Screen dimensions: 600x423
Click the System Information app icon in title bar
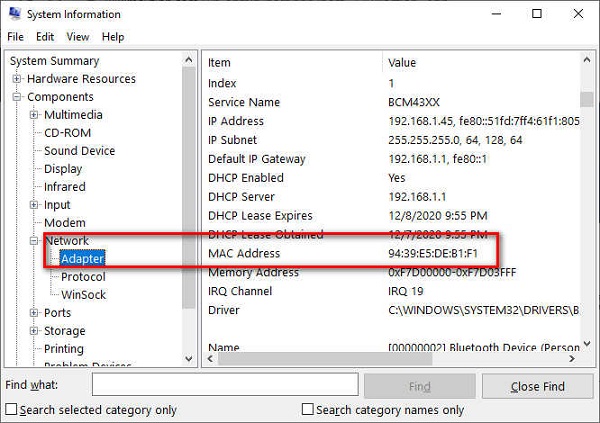click(x=14, y=14)
